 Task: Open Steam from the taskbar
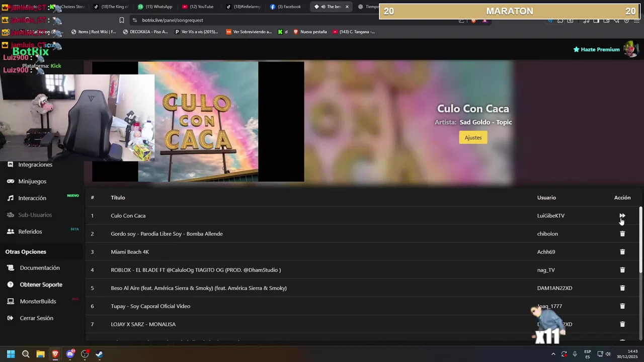[x=99, y=354]
